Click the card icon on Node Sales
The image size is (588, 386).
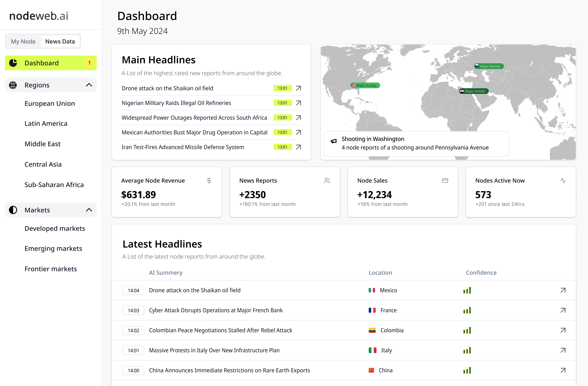(445, 181)
